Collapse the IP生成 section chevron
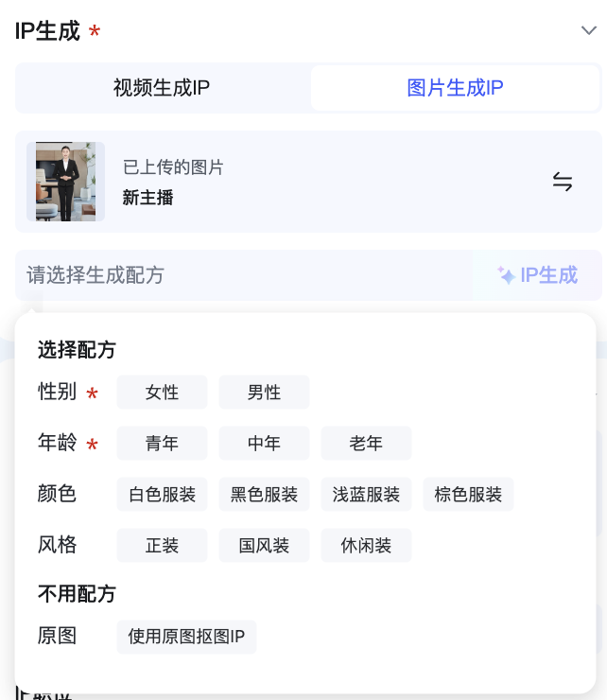Image resolution: width=607 pixels, height=700 pixels. [x=589, y=30]
